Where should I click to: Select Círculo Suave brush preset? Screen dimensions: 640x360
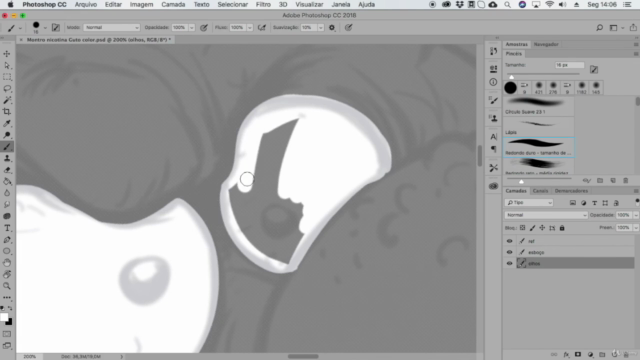(538, 106)
